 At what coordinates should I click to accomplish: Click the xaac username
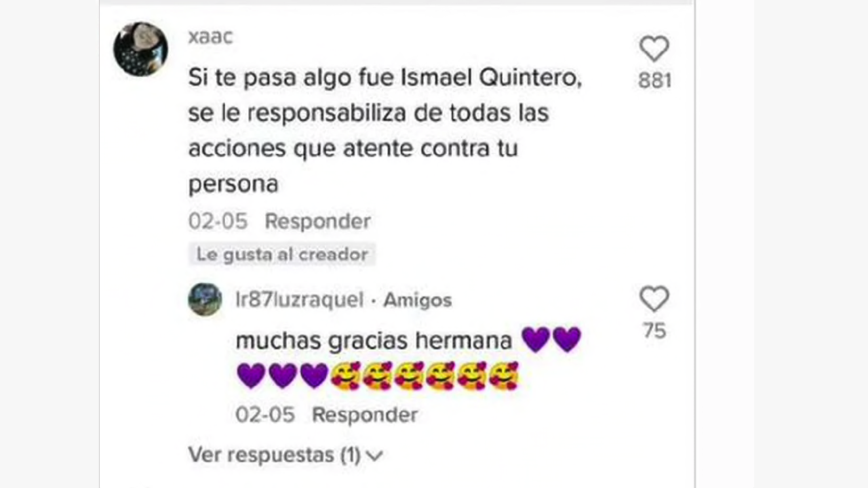tap(210, 37)
